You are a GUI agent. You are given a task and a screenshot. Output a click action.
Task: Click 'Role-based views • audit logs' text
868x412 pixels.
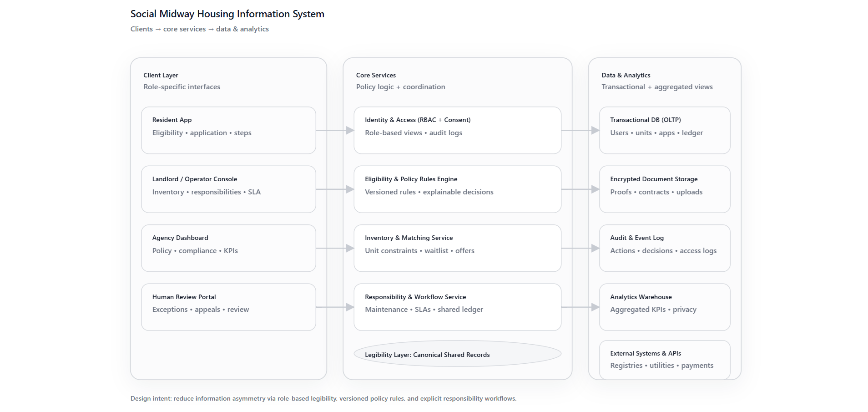pos(414,133)
